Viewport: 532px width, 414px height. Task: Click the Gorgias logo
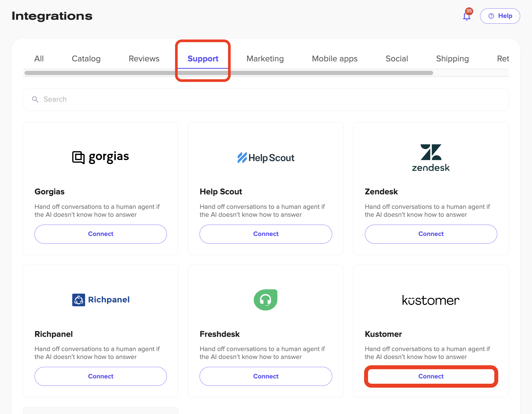[x=100, y=157]
